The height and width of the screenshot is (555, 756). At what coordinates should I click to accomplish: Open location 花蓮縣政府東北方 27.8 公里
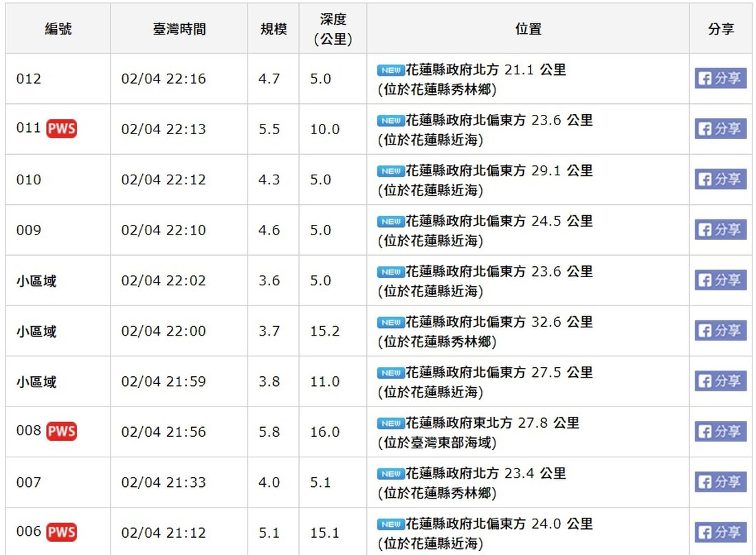click(492, 423)
